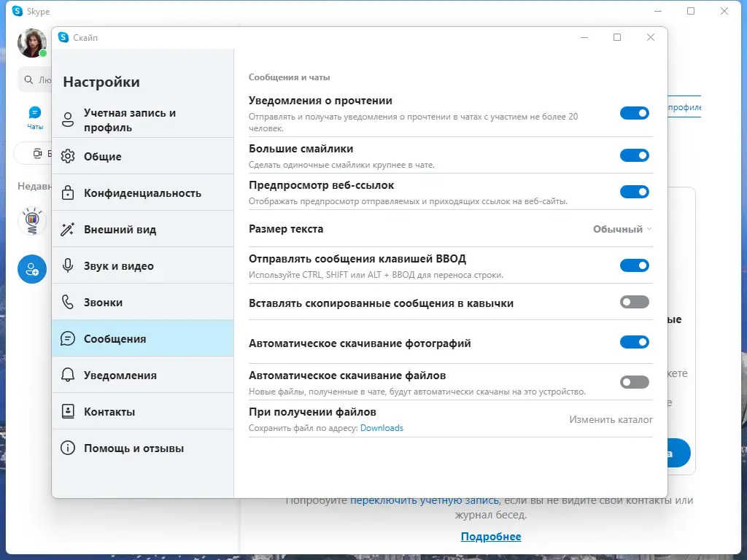Switch to Звонки settings
The image size is (747, 560).
[143, 302]
